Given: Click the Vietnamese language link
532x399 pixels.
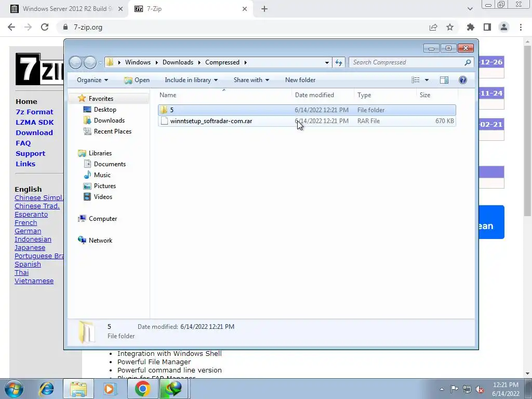Looking at the screenshot, I should tap(34, 281).
